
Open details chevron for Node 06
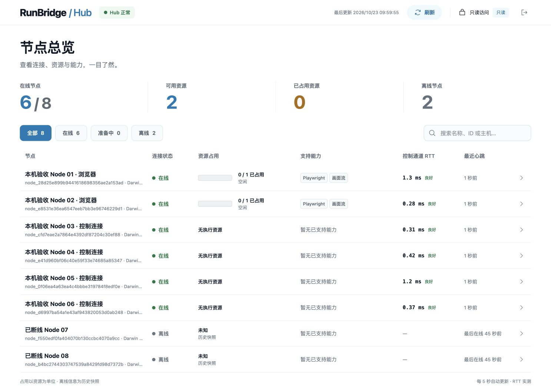point(521,308)
